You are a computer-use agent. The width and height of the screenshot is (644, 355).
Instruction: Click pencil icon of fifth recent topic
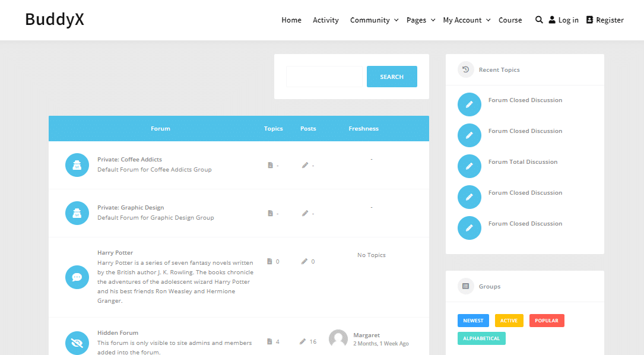pos(469,227)
